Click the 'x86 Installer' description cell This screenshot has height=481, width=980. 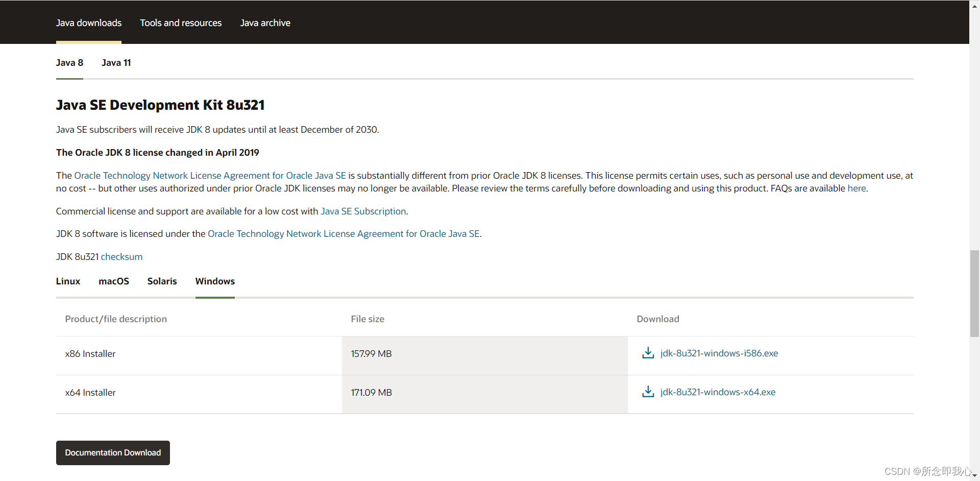tap(199, 356)
